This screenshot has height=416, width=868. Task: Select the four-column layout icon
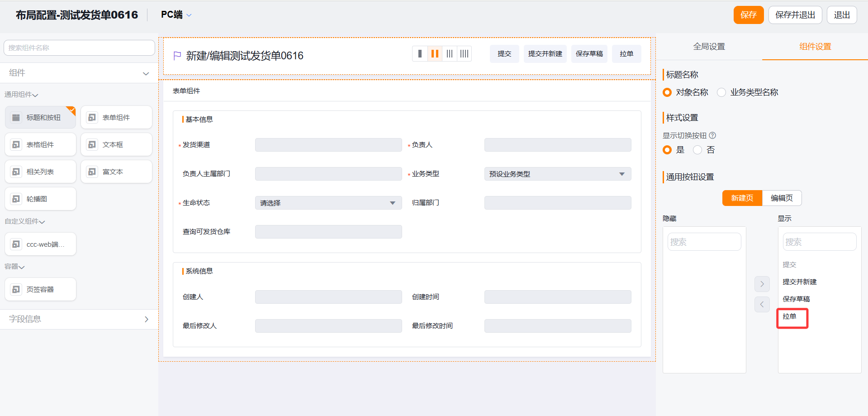(x=464, y=54)
